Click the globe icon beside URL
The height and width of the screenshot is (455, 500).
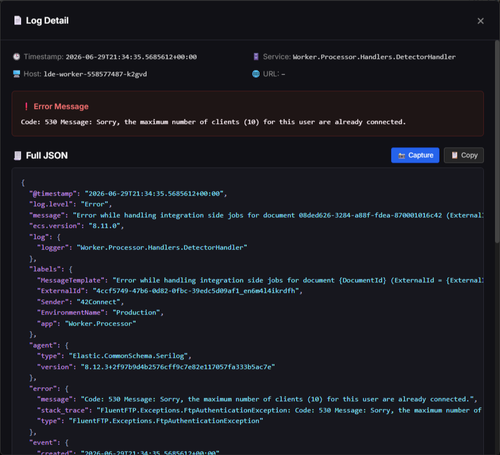[x=256, y=74]
